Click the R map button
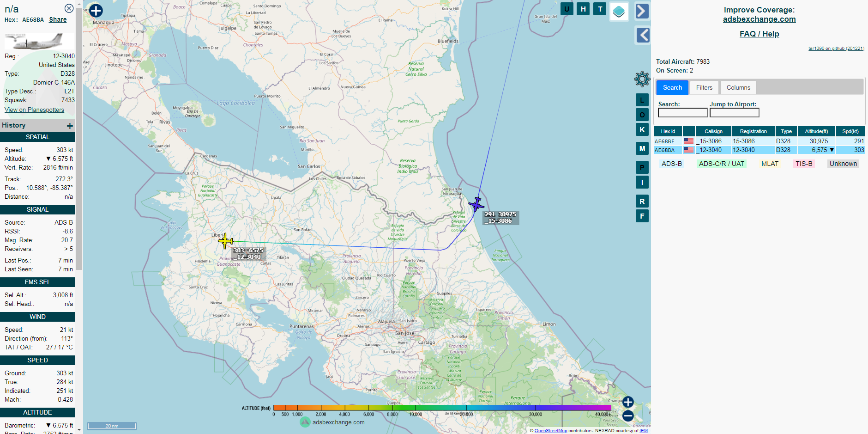The height and width of the screenshot is (434, 868). point(642,201)
